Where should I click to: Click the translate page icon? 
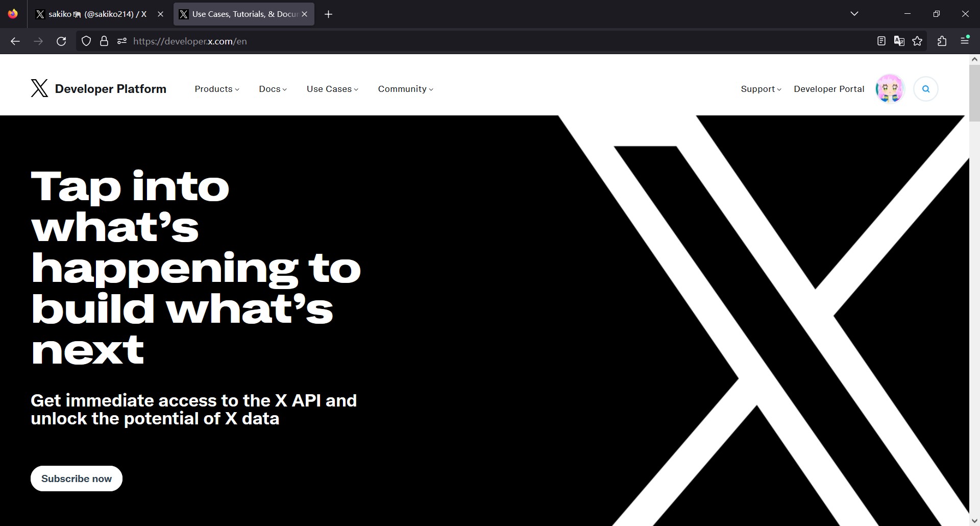[899, 41]
